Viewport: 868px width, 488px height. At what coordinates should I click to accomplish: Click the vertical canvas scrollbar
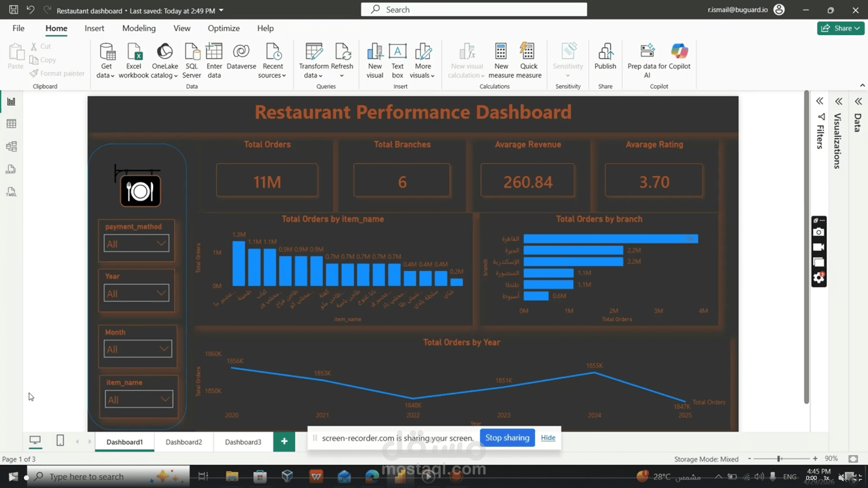pyautogui.click(x=806, y=247)
